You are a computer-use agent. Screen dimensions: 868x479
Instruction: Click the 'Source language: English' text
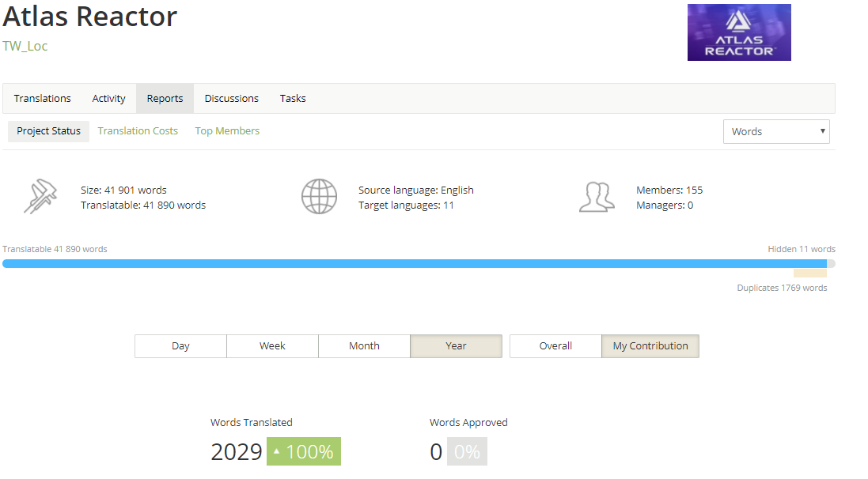point(415,190)
